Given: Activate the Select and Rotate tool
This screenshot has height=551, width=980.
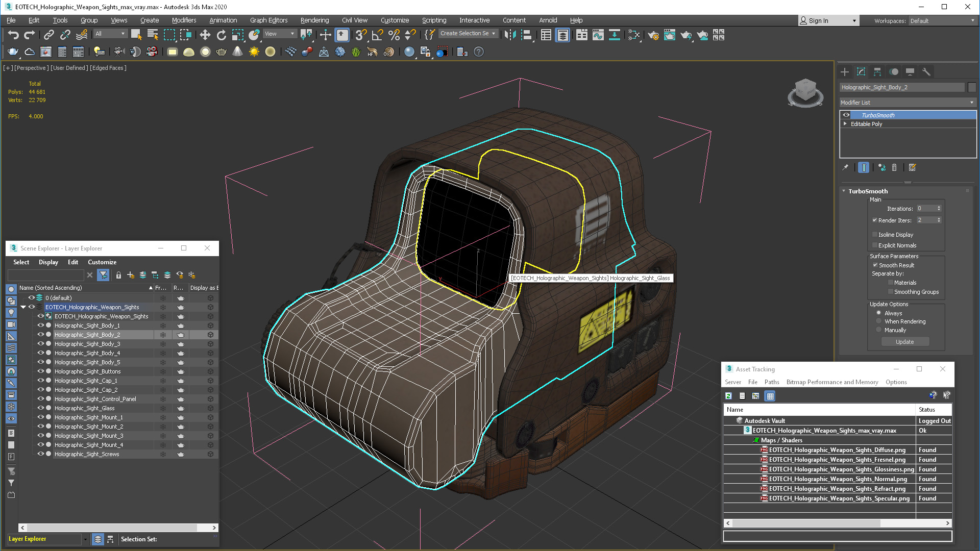Looking at the screenshot, I should (x=222, y=35).
